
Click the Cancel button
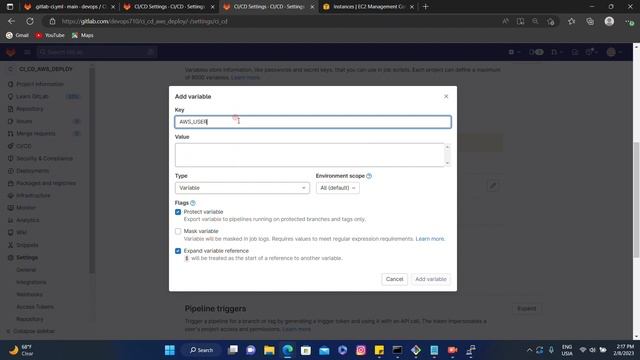(394, 279)
